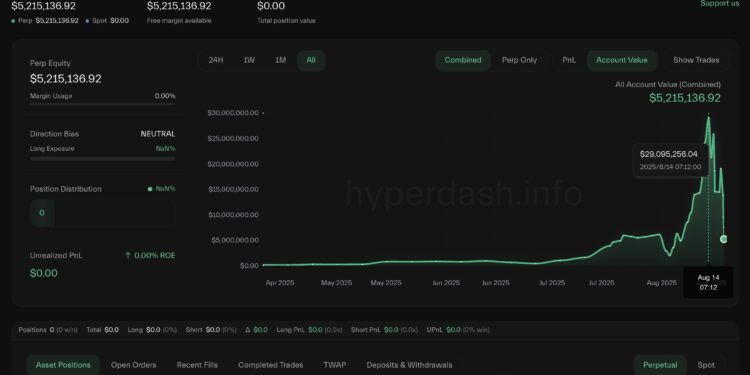Viewport: 750px width, 375px height.
Task: Select the 1M time range
Action: pyautogui.click(x=280, y=60)
